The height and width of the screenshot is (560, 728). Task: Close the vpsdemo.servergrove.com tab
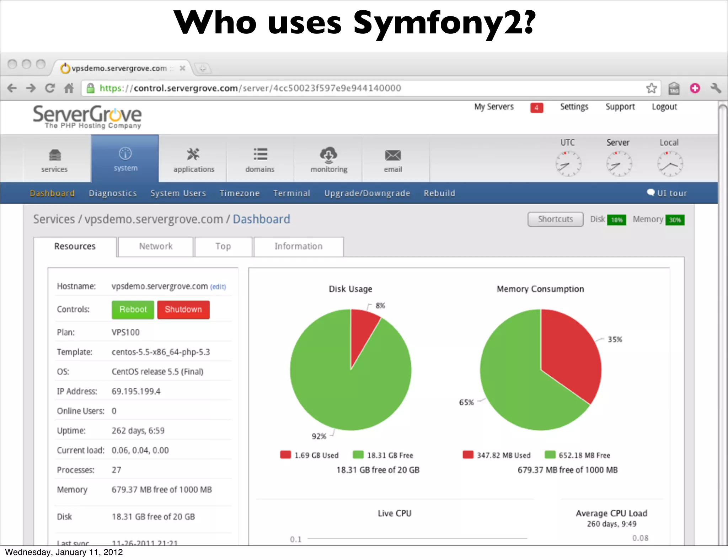[182, 68]
